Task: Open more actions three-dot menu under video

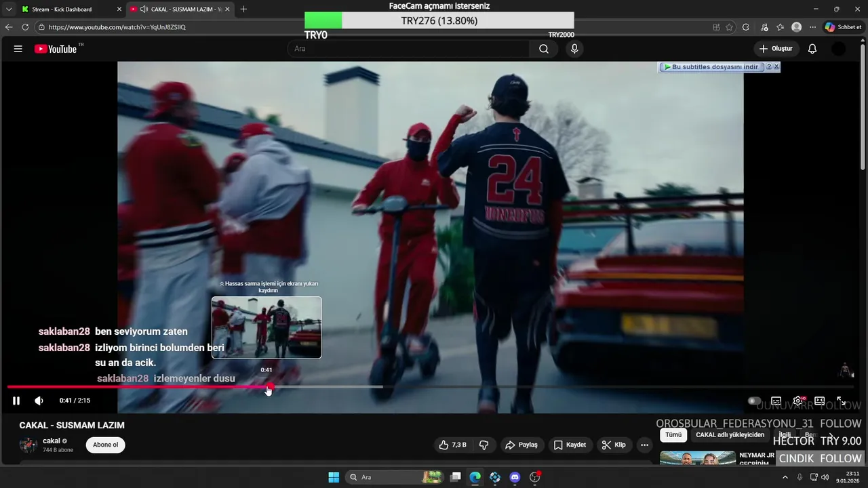Action: pos(644,445)
